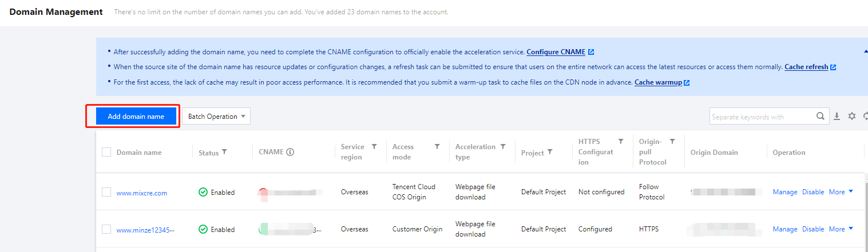The image size is (868, 252).
Task: Open the Configure CNAME link
Action: tap(556, 52)
